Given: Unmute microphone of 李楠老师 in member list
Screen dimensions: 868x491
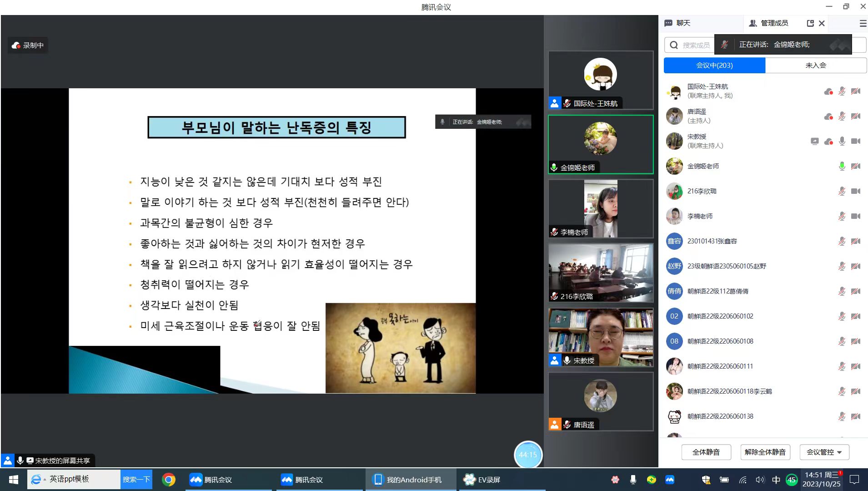Looking at the screenshot, I should pos(842,216).
